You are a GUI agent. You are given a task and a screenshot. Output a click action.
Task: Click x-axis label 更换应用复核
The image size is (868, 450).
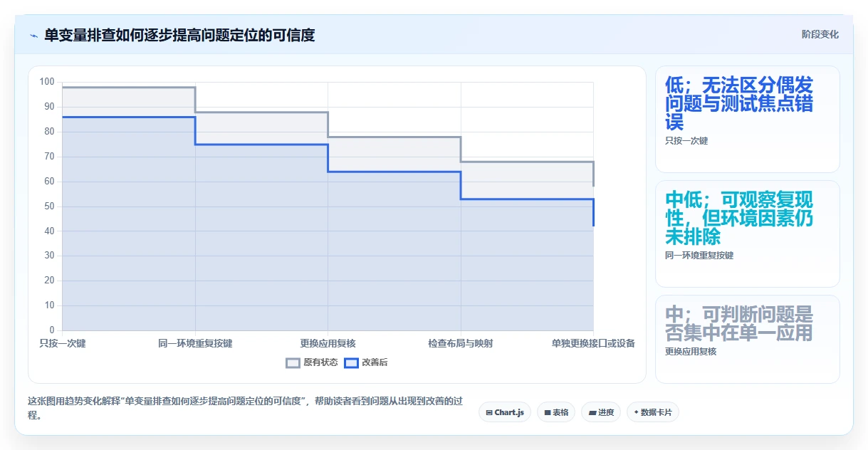point(328,343)
